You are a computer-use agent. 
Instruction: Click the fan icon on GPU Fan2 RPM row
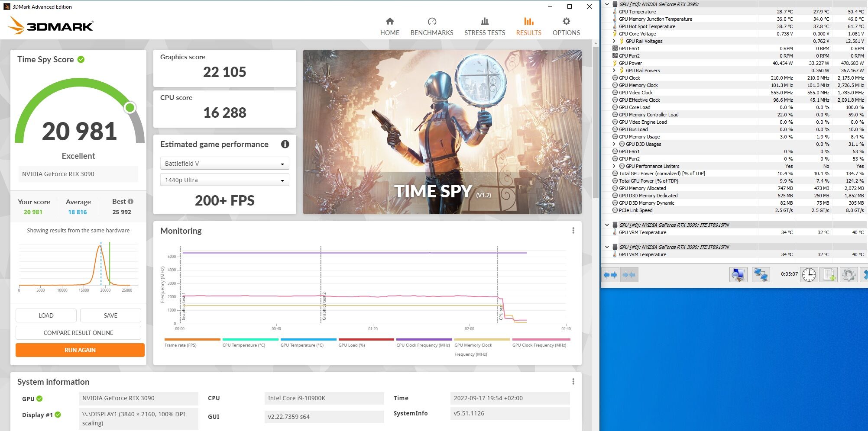615,56
